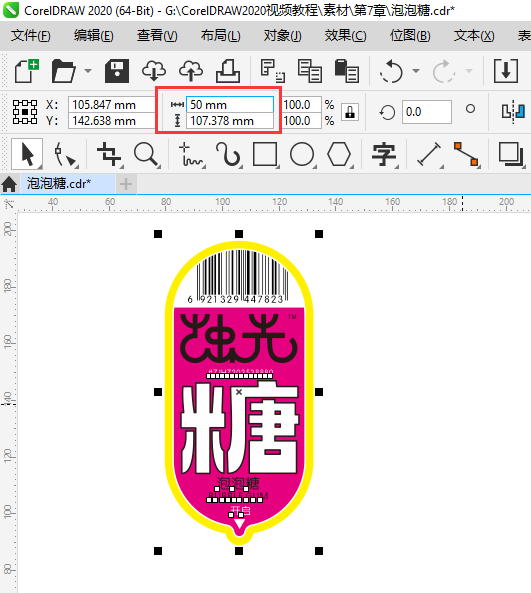The image size is (531, 593).
Task: Open the 效果(C) menu
Action: [x=345, y=36]
